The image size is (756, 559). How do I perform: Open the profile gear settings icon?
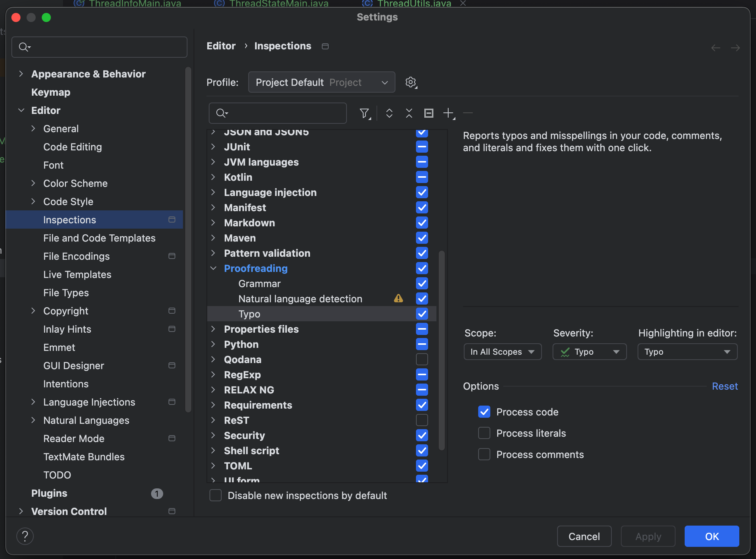[x=411, y=82]
